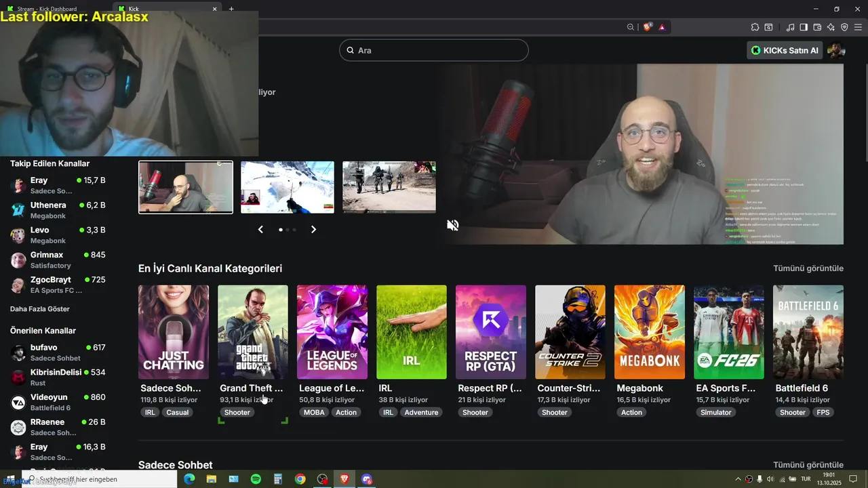This screenshot has height=488, width=868.
Task: Open the volume speaker icon in system tray
Action: pyautogui.click(x=770, y=479)
